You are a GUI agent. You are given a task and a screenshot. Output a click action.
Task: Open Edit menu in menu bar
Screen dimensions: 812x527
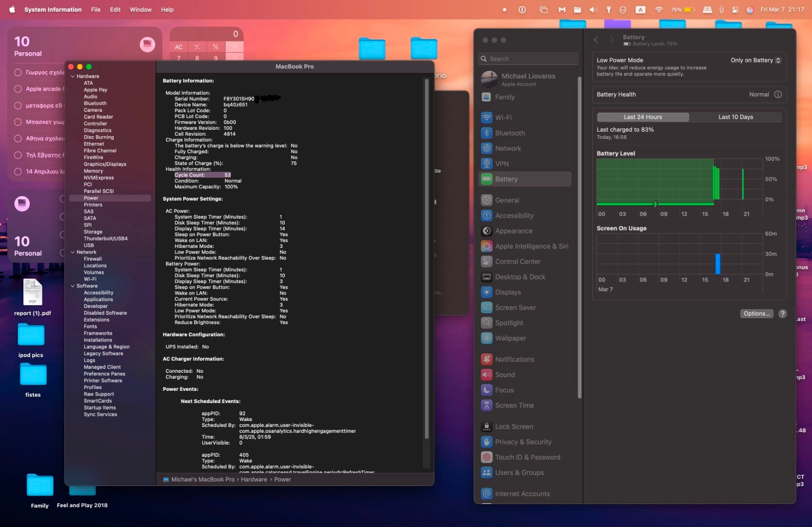115,9
